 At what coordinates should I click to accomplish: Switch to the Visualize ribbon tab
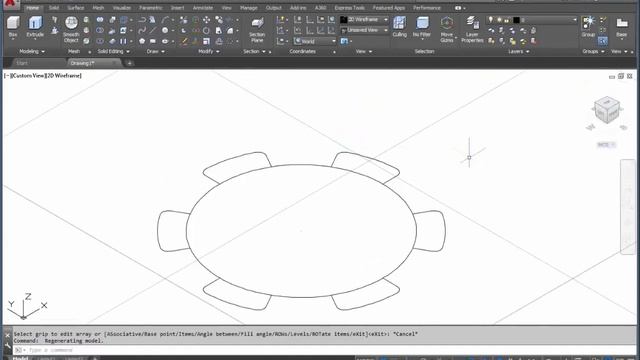(122, 8)
